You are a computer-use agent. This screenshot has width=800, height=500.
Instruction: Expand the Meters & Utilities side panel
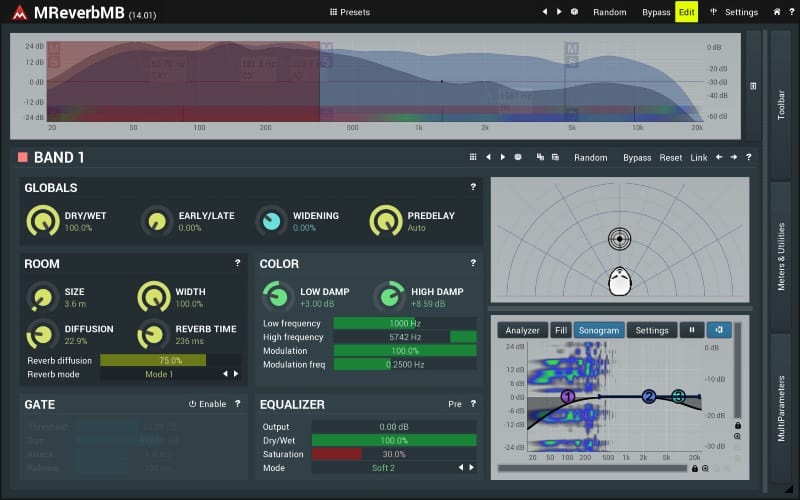pos(781,257)
